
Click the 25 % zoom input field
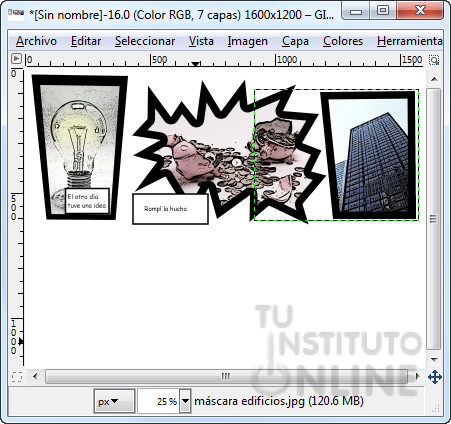159,401
